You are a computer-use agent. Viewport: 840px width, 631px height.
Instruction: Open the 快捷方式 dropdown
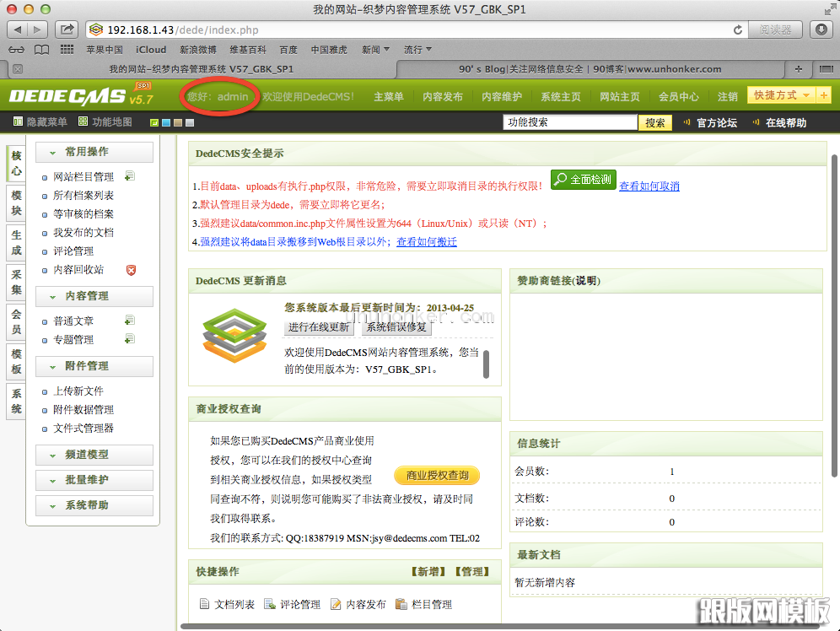click(x=782, y=95)
